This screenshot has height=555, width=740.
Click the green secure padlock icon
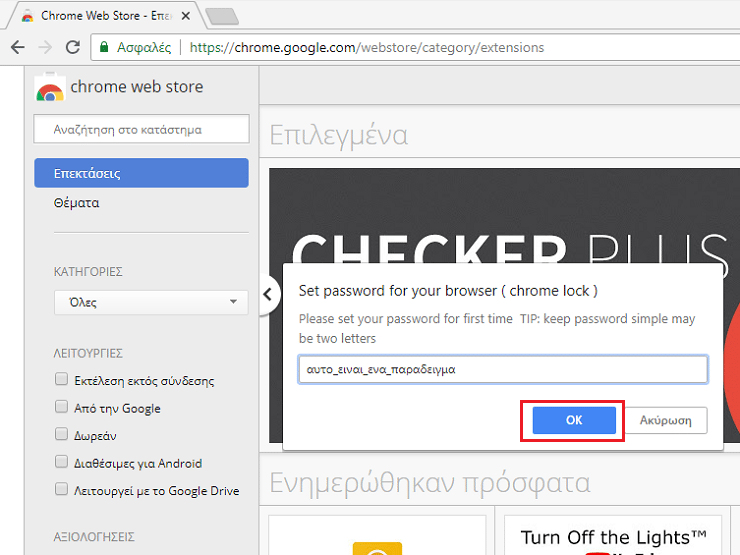click(x=104, y=47)
